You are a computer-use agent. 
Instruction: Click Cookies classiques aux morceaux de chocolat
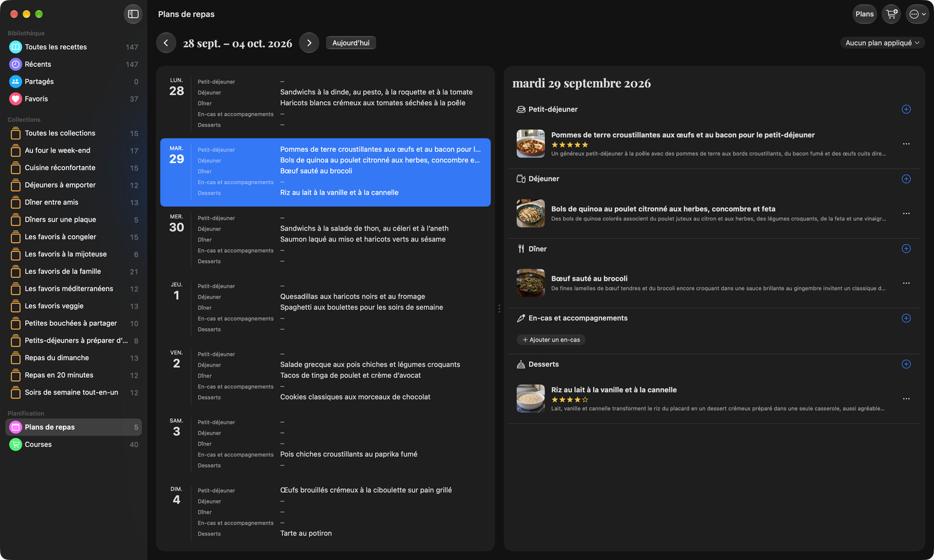click(x=355, y=398)
